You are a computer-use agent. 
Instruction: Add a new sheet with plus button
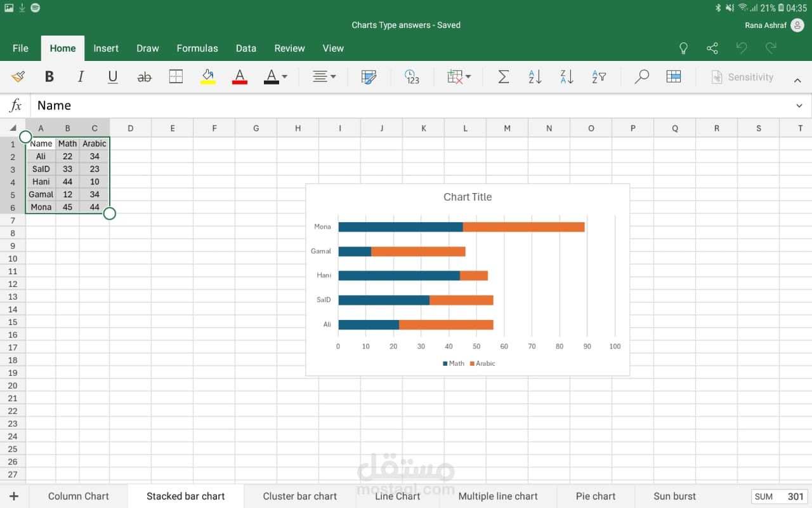(14, 497)
